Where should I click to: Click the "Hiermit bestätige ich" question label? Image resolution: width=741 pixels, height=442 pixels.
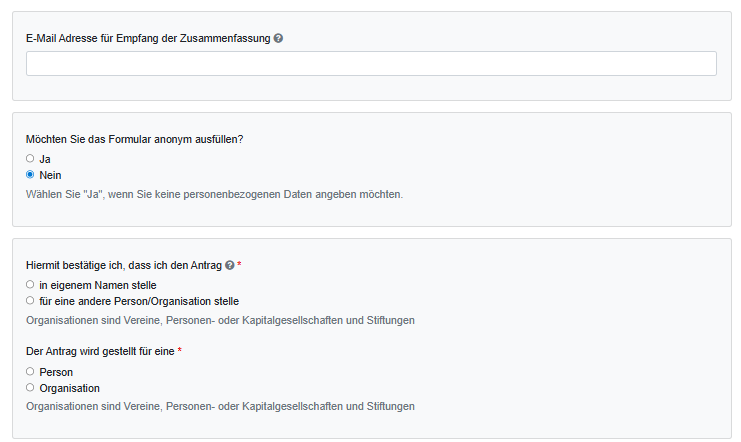(123, 265)
